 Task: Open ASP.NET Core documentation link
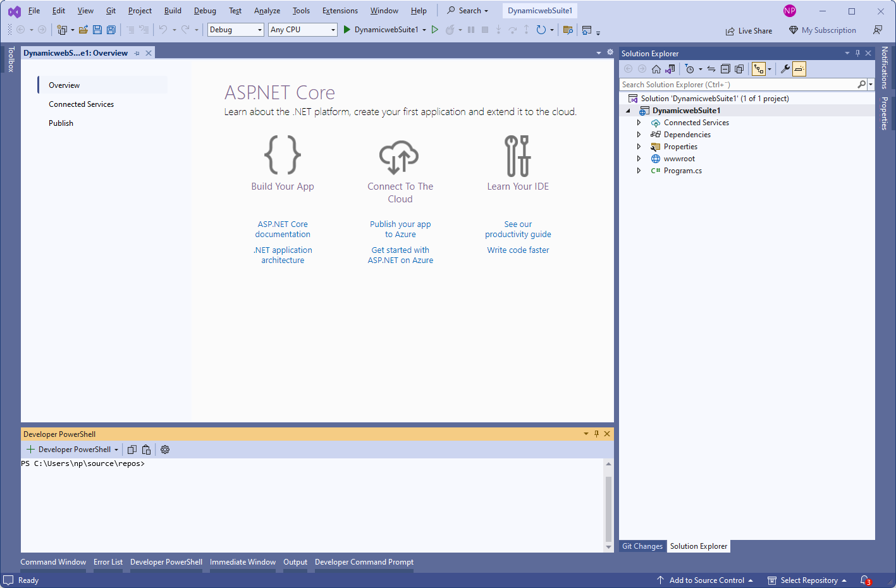click(283, 229)
